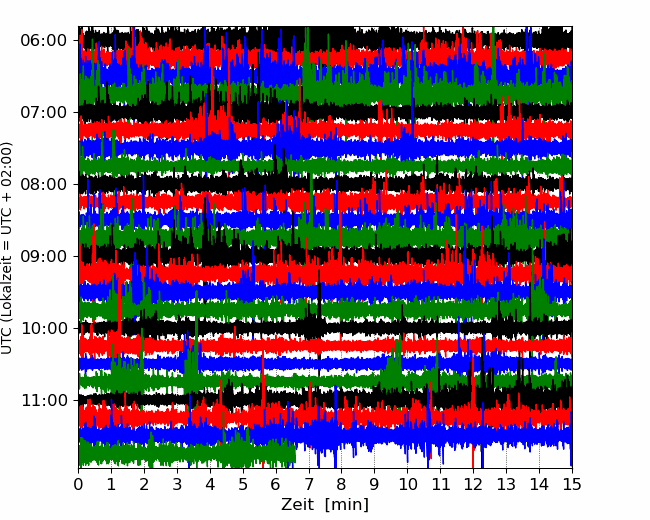Viewport: 650px width, 520px height.
Task: Select the 10:00 y-axis tick label
Action: (44, 328)
